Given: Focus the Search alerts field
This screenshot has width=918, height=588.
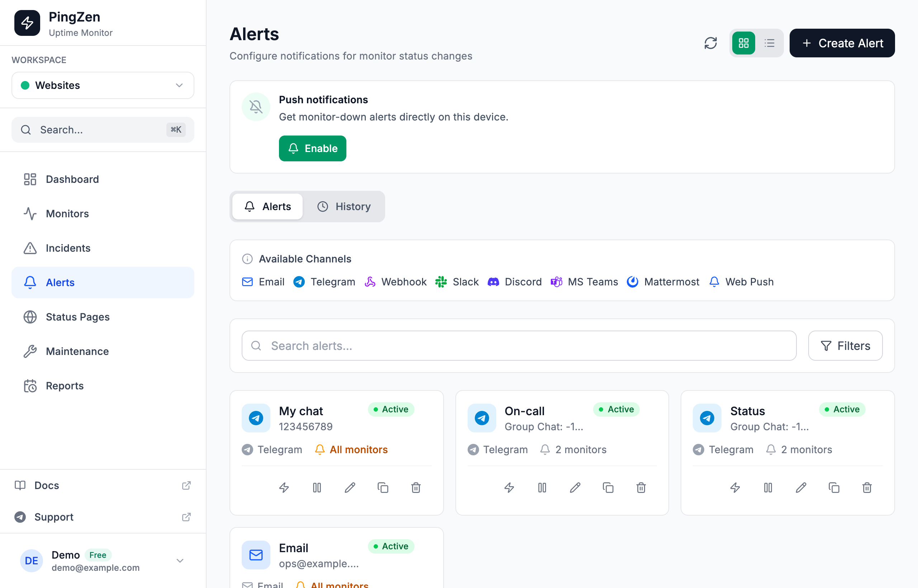Looking at the screenshot, I should 519,345.
